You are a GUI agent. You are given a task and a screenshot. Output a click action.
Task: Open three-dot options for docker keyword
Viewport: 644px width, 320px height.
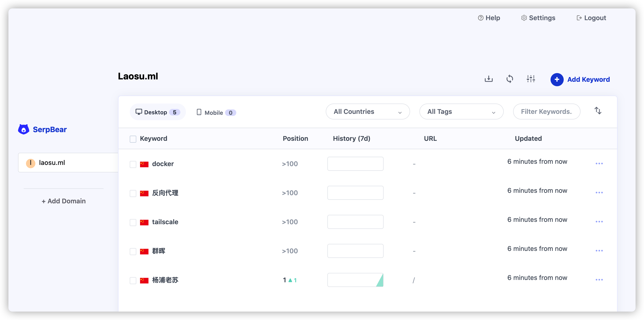click(x=599, y=164)
